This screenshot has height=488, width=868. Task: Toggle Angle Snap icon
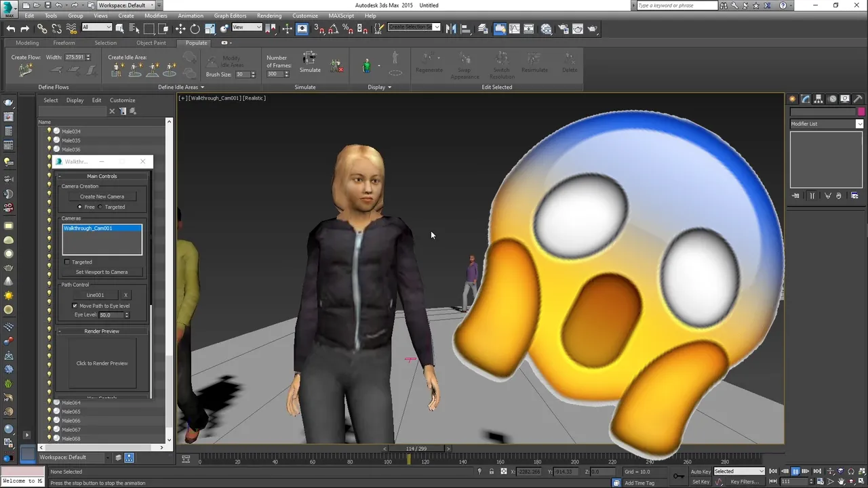(332, 28)
